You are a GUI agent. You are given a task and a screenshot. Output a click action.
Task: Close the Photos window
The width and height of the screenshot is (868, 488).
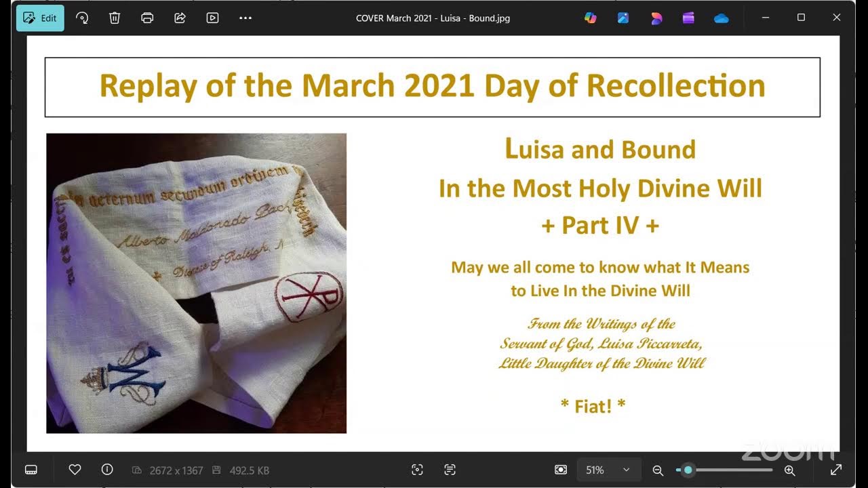(836, 18)
